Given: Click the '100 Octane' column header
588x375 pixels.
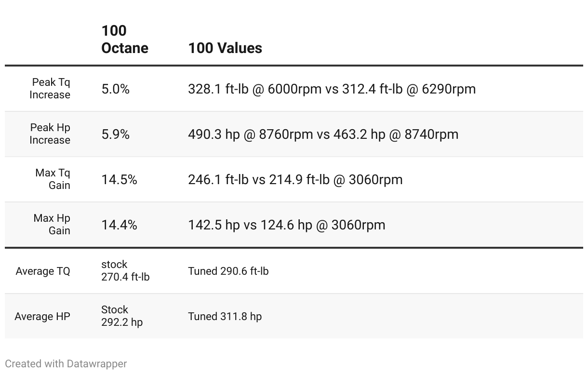Looking at the screenshot, I should click(x=125, y=39).
